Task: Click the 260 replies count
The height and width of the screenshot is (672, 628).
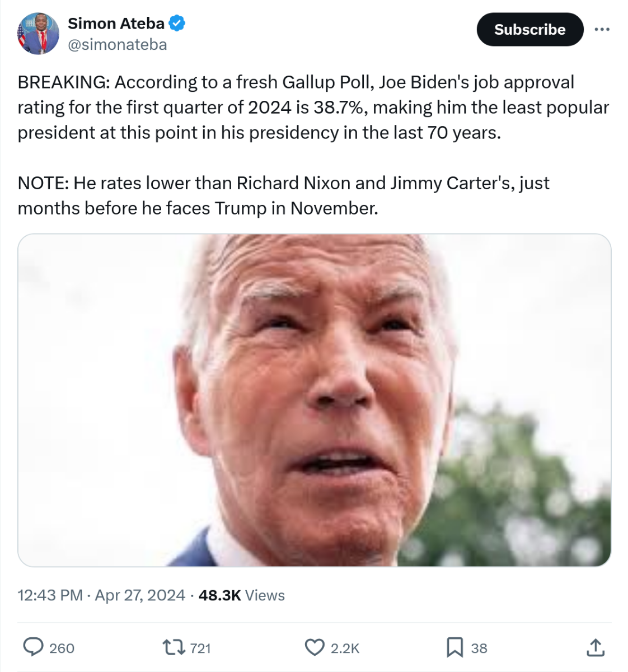Action: pyautogui.click(x=62, y=648)
